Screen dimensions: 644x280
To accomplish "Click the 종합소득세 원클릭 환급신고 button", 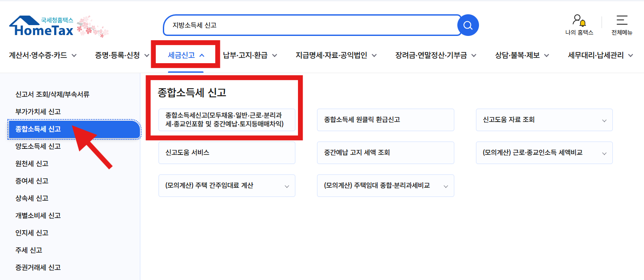I will point(385,119).
